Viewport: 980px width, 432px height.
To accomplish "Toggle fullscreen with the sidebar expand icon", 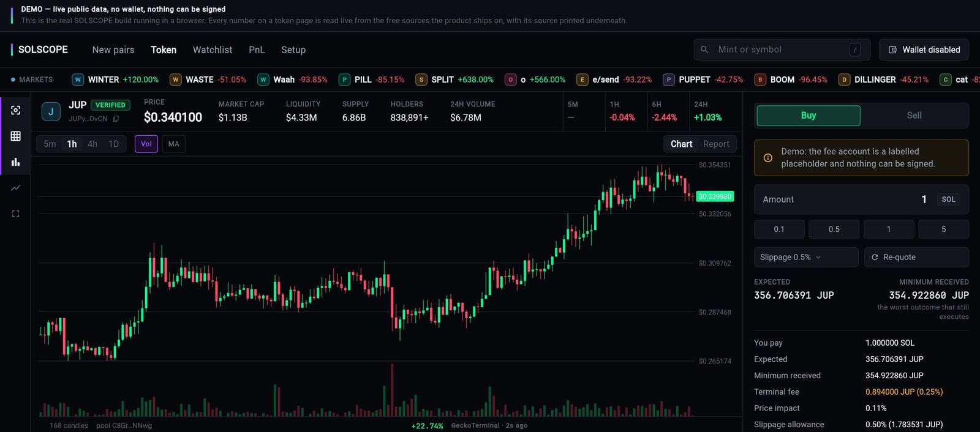I will [x=16, y=214].
